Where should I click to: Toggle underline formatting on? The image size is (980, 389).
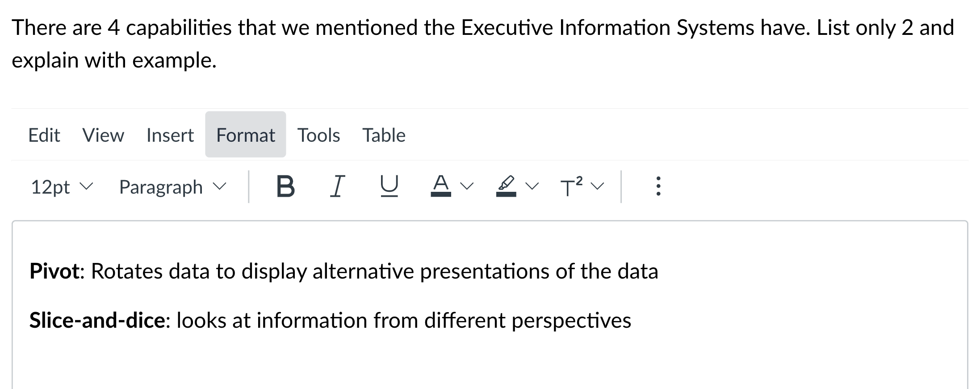tap(388, 186)
